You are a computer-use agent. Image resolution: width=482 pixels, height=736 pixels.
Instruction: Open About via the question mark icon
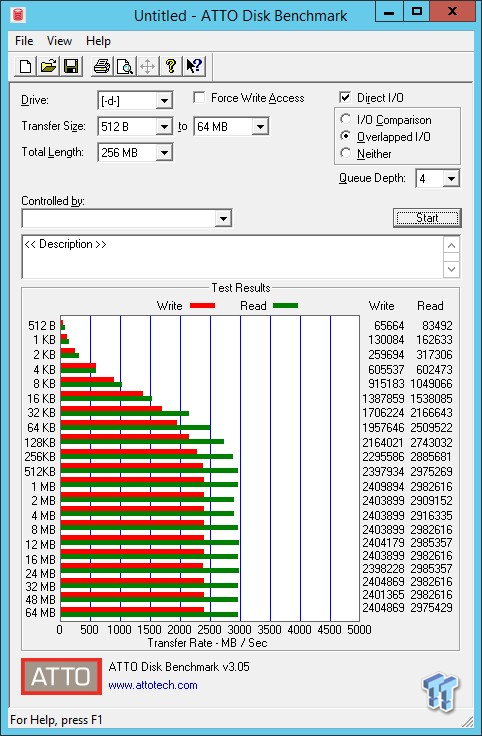(x=171, y=66)
